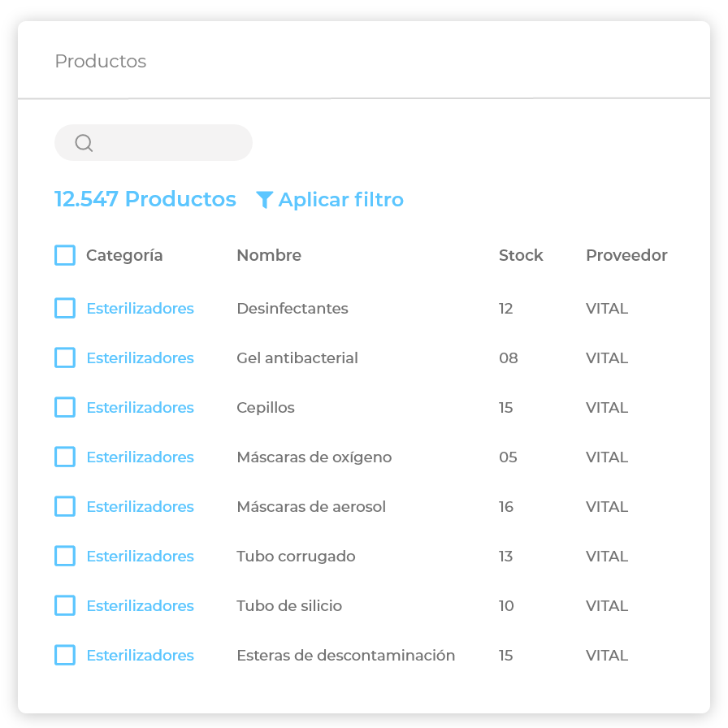Toggle the select-all checkbox beside Categoría

tap(65, 255)
